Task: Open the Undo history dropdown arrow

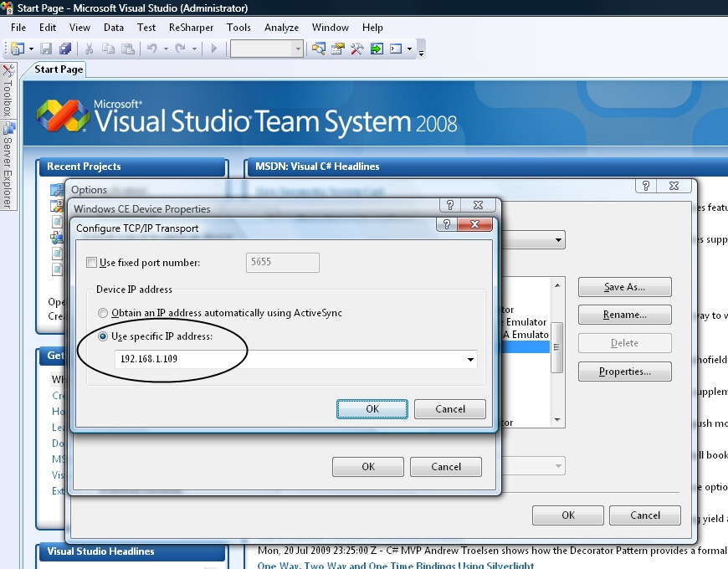Action: coord(166,49)
